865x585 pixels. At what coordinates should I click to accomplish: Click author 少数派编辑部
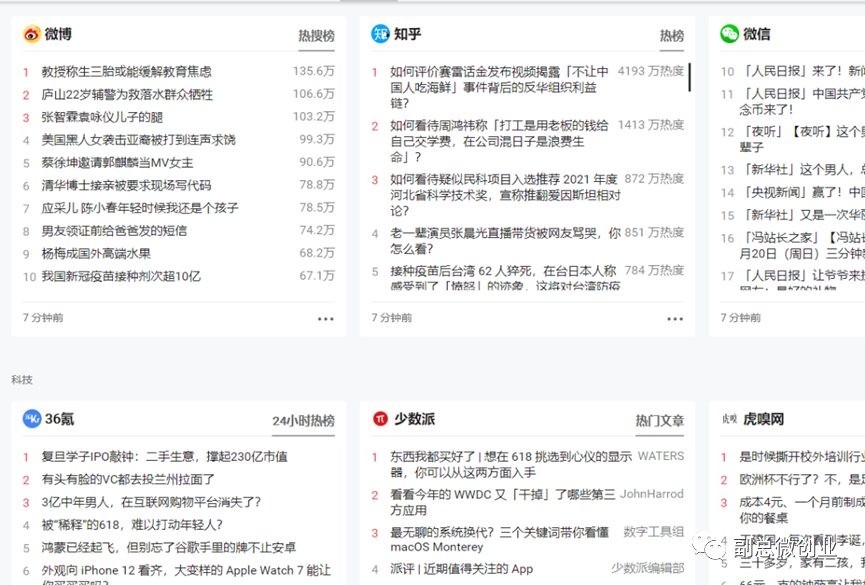pos(648,568)
